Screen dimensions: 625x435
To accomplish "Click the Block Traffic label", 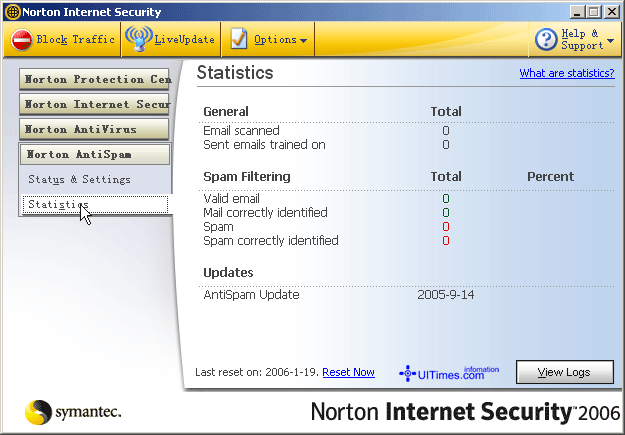I will pyautogui.click(x=76, y=39).
